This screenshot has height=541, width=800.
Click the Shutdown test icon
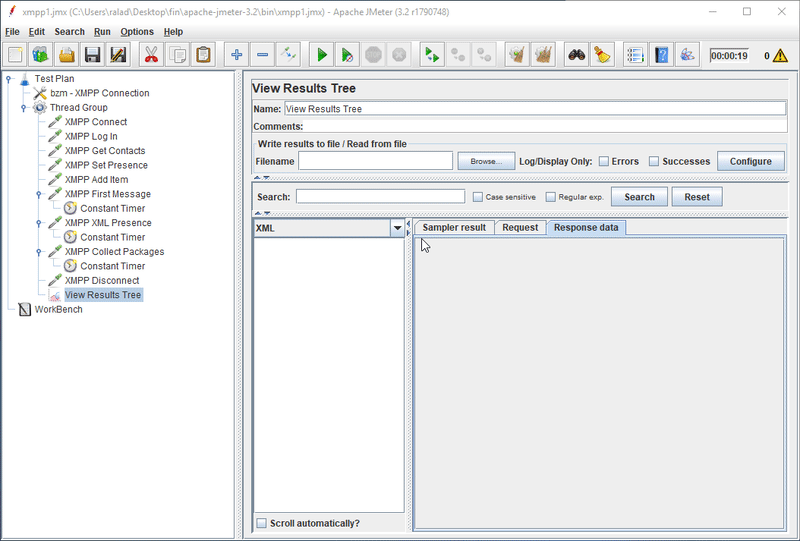(x=399, y=55)
